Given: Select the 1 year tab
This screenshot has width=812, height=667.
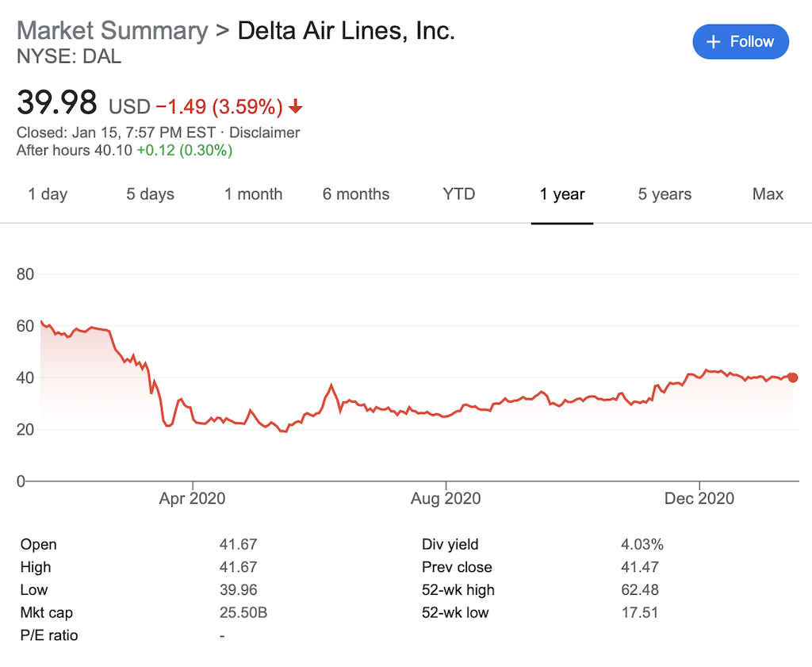Looking at the screenshot, I should (562, 194).
